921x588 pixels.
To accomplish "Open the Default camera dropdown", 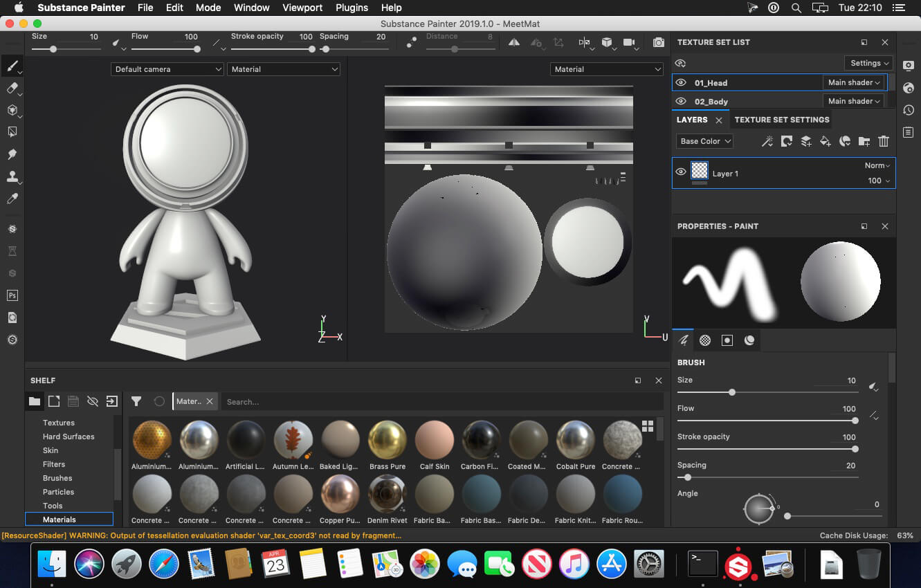I will point(167,69).
